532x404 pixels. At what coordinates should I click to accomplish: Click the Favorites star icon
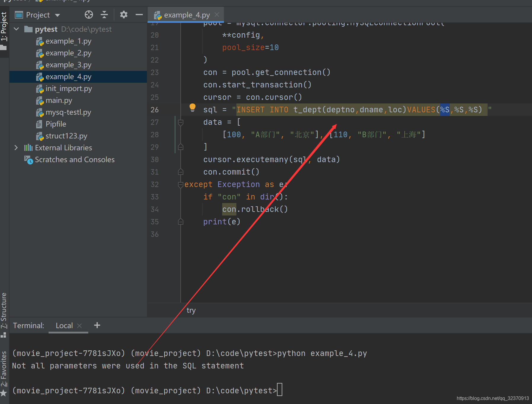[4, 393]
